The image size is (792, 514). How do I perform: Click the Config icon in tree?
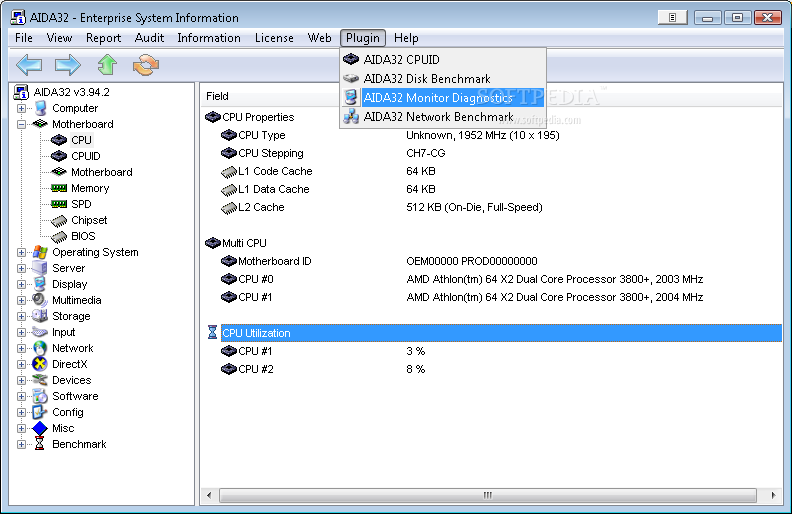tap(40, 412)
